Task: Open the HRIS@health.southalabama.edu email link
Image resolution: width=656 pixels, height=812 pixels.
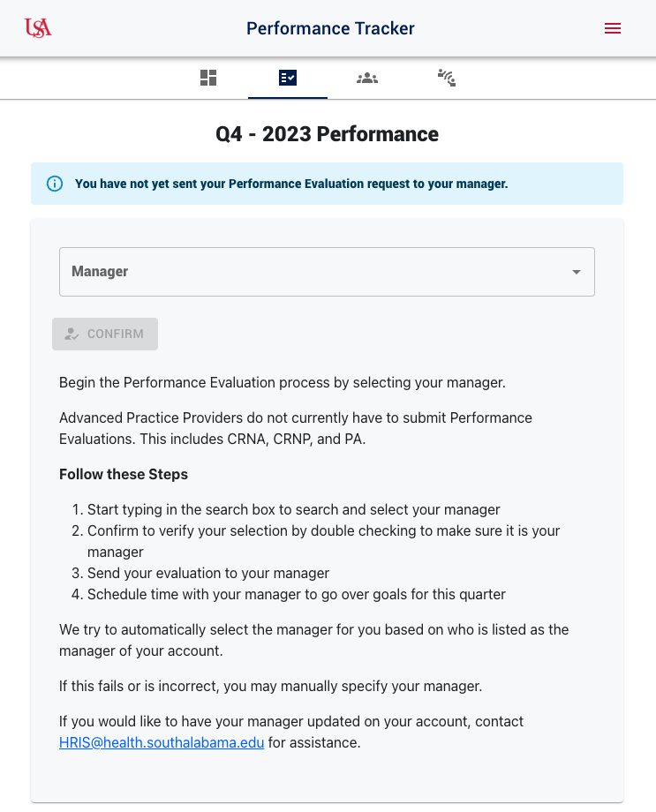Action: point(162,743)
